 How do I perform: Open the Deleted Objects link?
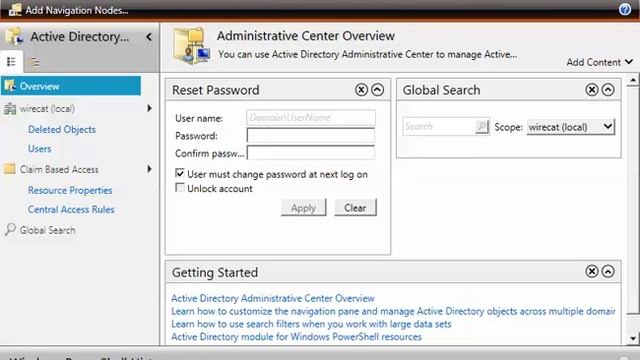pyautogui.click(x=62, y=129)
